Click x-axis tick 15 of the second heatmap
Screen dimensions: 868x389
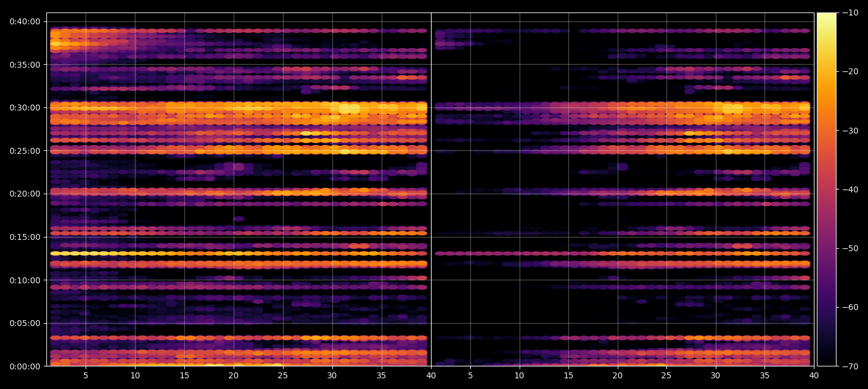point(569,375)
